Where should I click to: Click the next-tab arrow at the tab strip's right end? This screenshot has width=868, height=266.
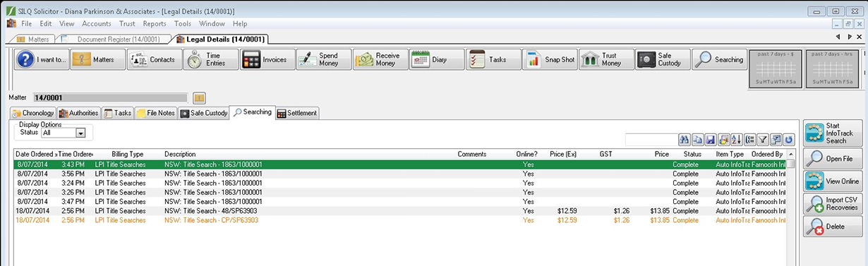849,36
